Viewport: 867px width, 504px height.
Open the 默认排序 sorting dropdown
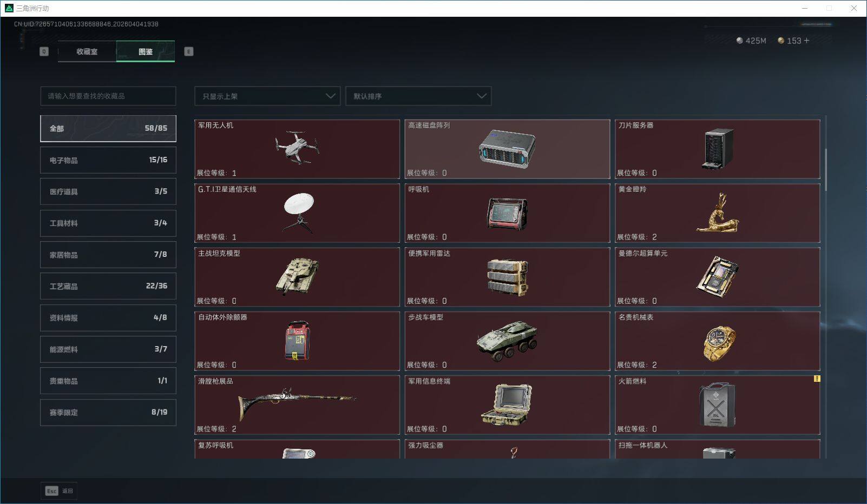(418, 96)
